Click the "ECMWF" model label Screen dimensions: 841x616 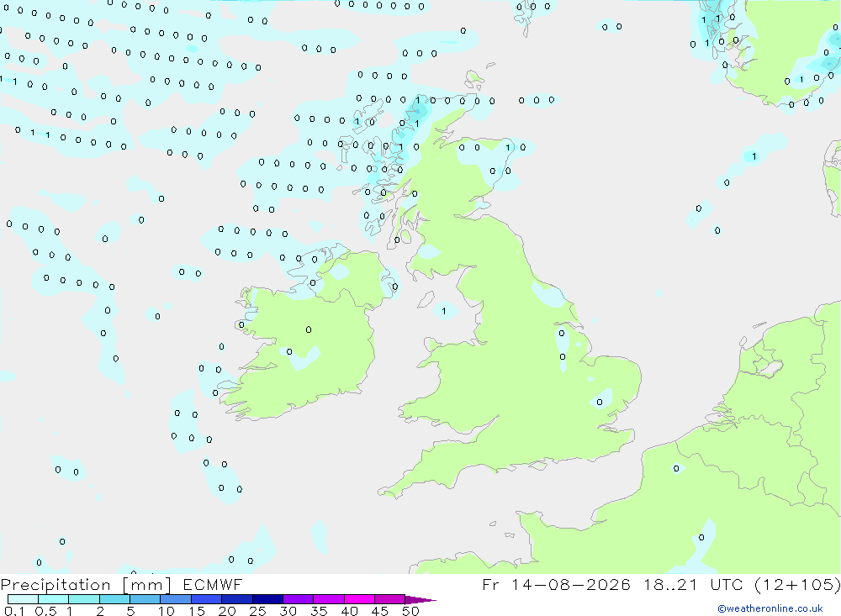click(213, 584)
